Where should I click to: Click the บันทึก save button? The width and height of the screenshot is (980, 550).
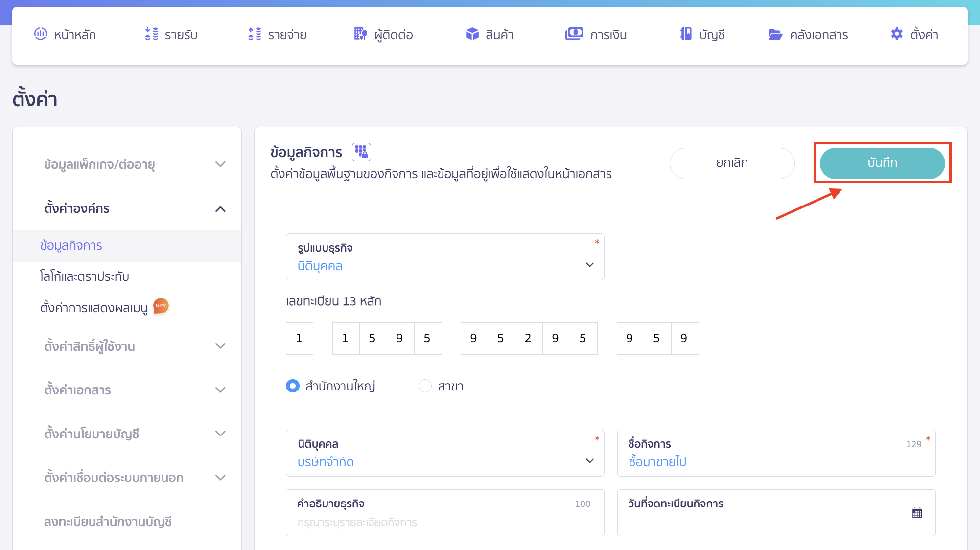pyautogui.click(x=883, y=163)
